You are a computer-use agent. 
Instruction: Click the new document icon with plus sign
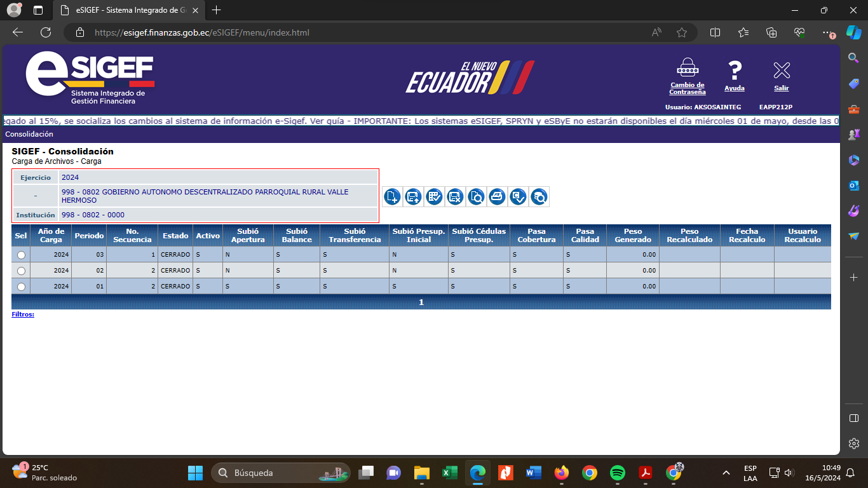pos(392,197)
